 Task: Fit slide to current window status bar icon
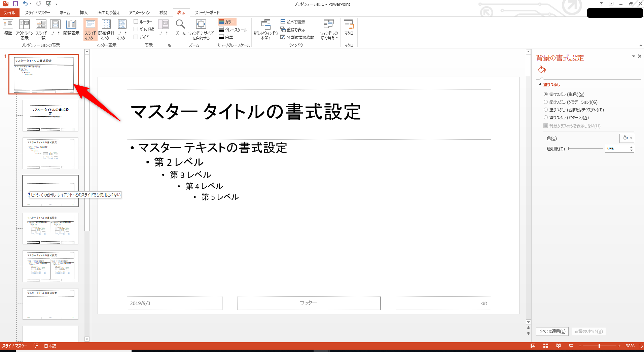[641, 346]
